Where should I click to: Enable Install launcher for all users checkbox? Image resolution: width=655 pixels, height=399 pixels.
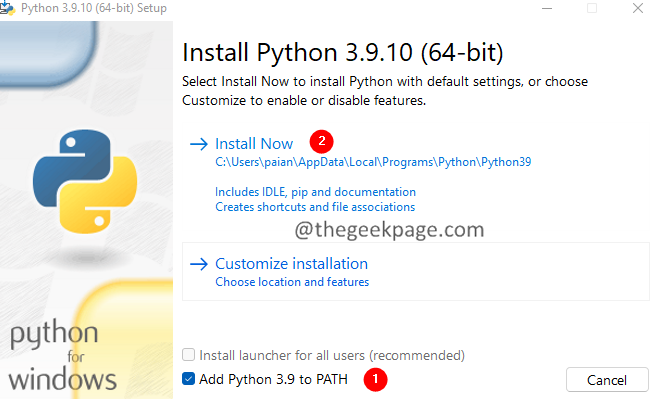coord(188,355)
